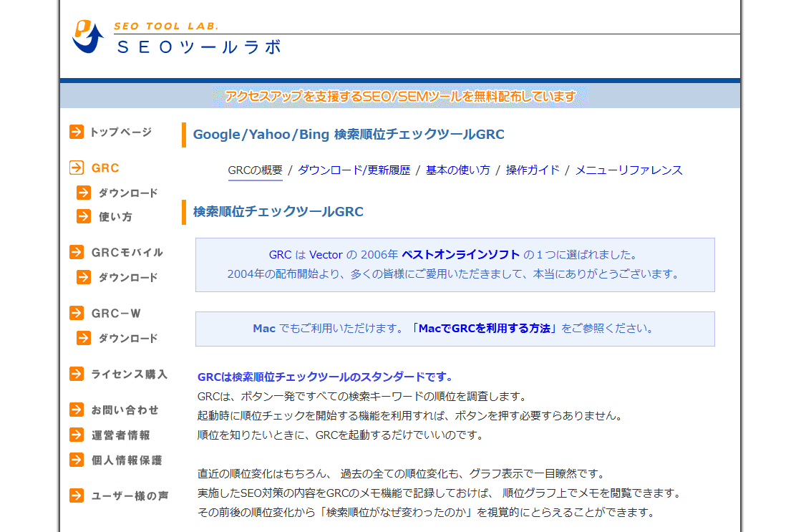Click the text GRCは検索順位チェックツールのスタンダードです。
This screenshot has height=532, width=806.
click(326, 377)
